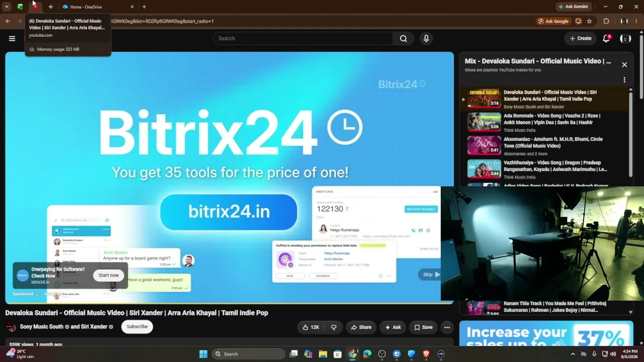Show hidden system tray icons chevron
The image size is (644, 362).
[573, 354]
